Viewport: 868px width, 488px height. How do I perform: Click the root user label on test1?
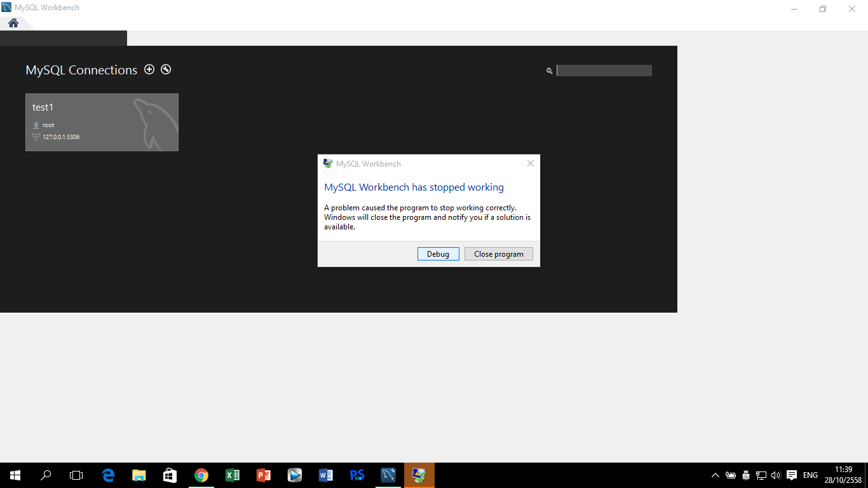coord(48,125)
